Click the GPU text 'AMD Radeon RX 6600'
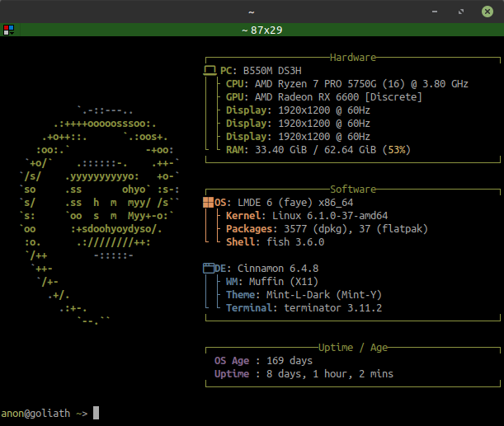The width and height of the screenshot is (504, 426). 307,97
